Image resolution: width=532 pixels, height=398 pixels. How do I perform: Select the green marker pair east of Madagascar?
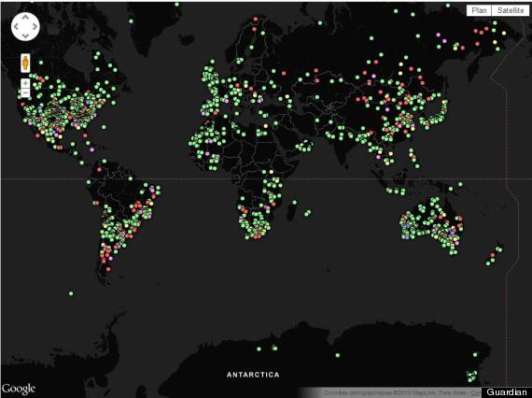click(x=307, y=213)
